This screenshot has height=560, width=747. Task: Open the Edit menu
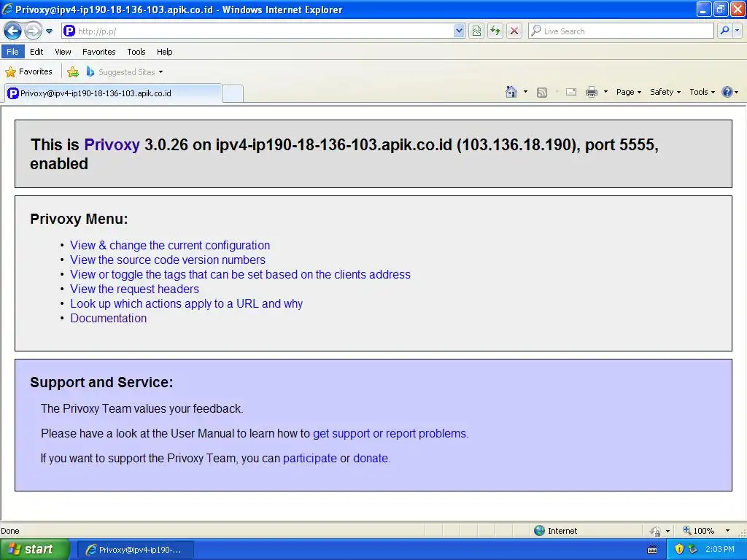point(36,52)
